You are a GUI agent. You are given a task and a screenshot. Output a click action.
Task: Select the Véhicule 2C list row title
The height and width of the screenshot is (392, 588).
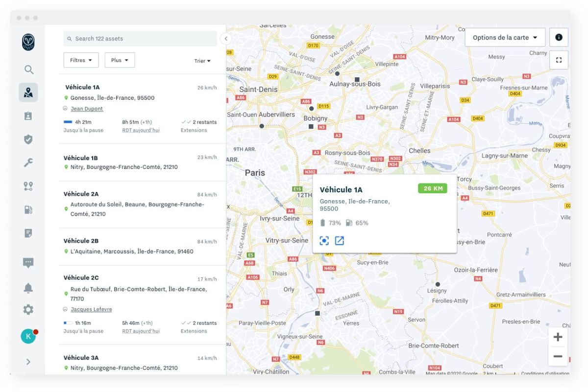coord(81,277)
